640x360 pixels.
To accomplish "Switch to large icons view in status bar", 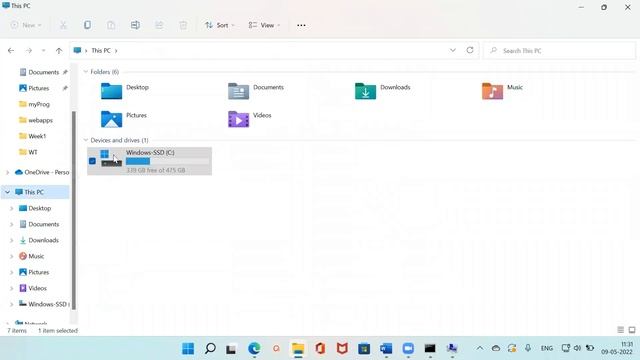I will pos(632,330).
